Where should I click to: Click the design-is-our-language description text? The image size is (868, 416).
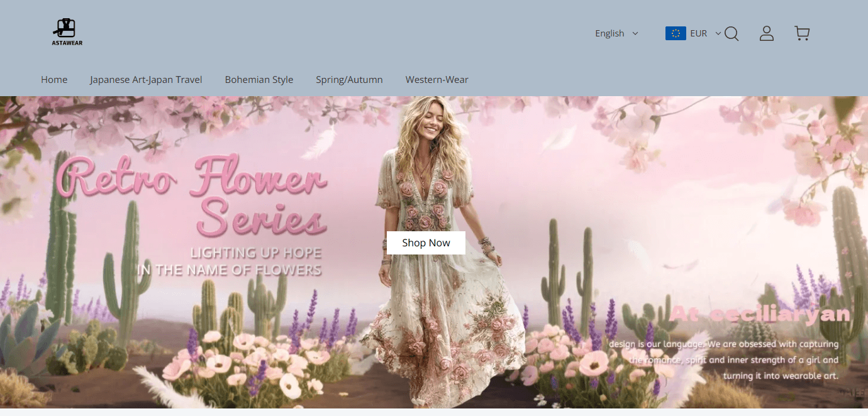click(x=723, y=360)
